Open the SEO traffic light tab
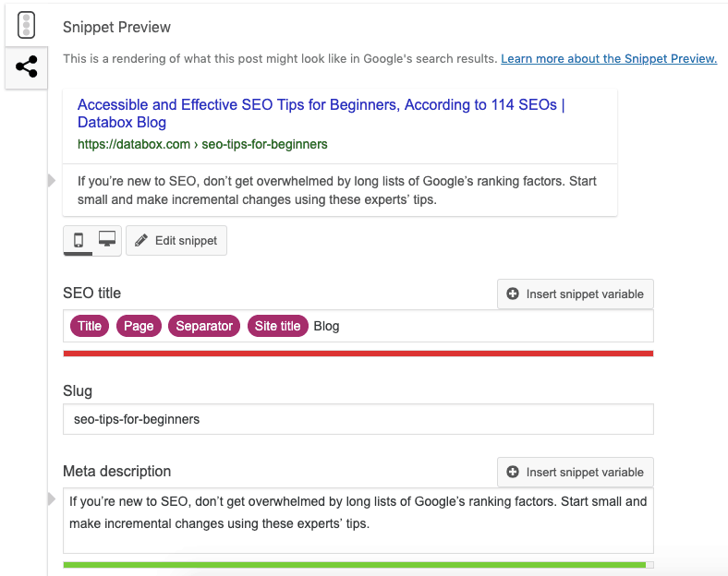The height and width of the screenshot is (576, 728). 26,25
